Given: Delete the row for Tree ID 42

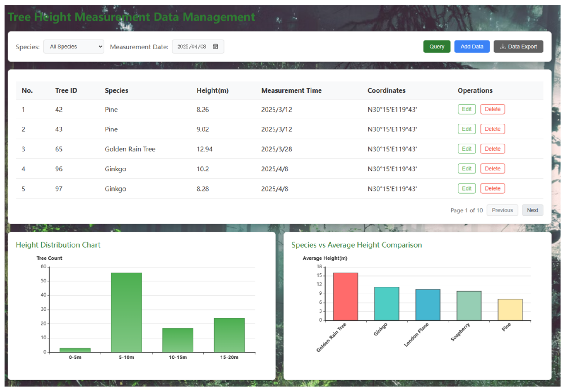Looking at the screenshot, I should [x=492, y=109].
